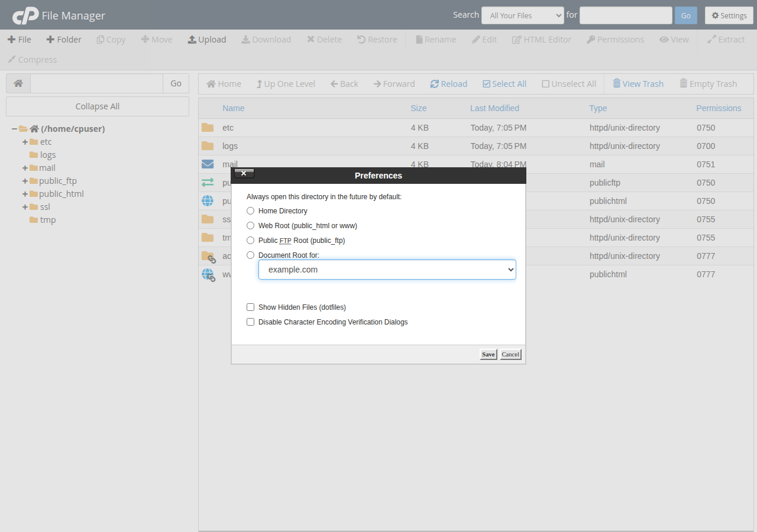Screen dimensions: 757x532
Task: Expand the public_html folder in tree
Action: (x=25, y=194)
